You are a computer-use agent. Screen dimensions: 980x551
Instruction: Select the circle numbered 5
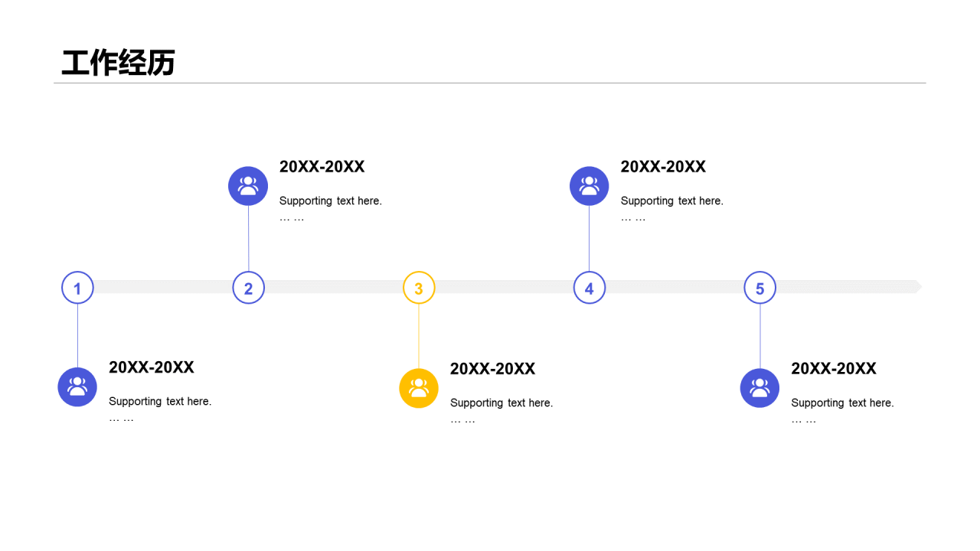(x=759, y=289)
